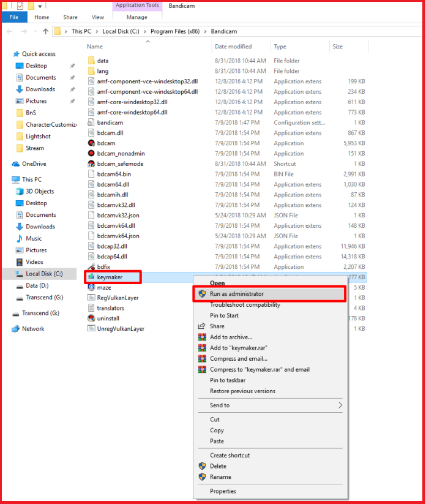Click Program Files (x86) in address path
The width and height of the screenshot is (426, 504).
pos(175,31)
